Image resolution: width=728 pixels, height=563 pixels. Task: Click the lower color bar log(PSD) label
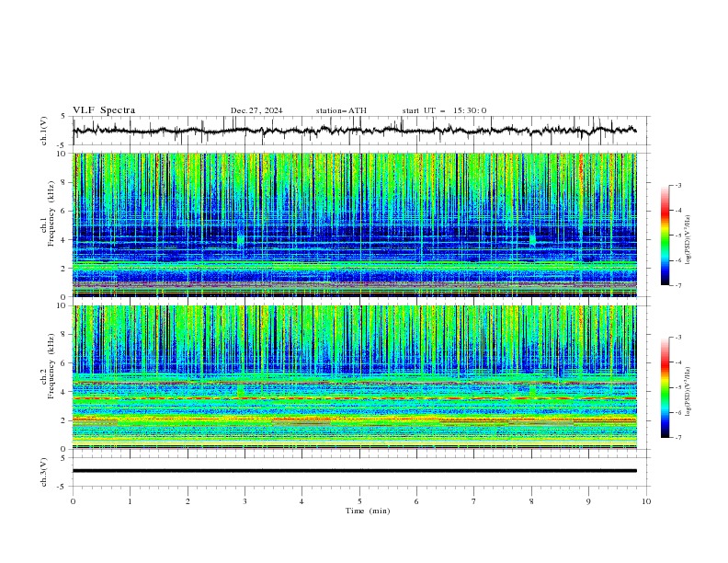(688, 392)
